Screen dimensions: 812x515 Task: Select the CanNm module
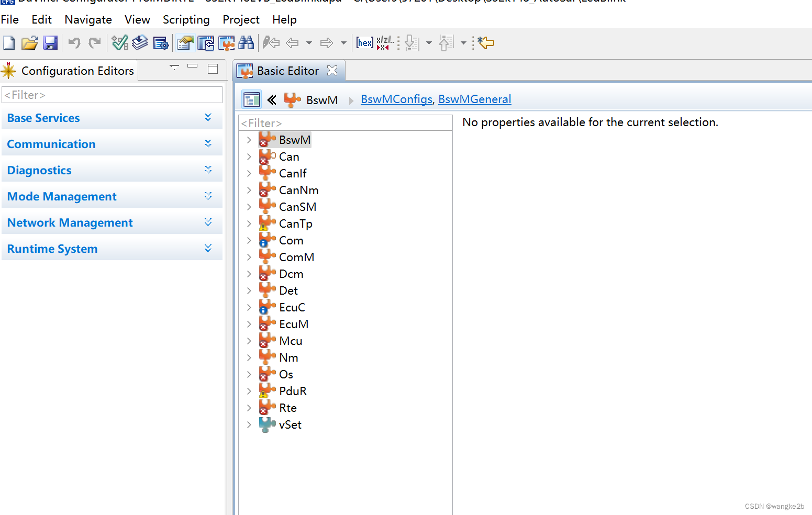point(298,190)
